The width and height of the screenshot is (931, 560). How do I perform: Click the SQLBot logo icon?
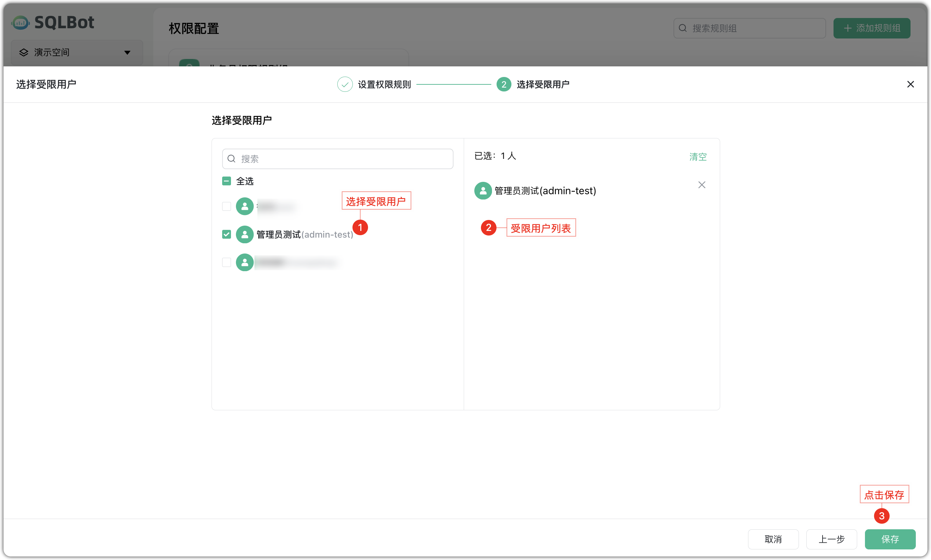click(20, 22)
